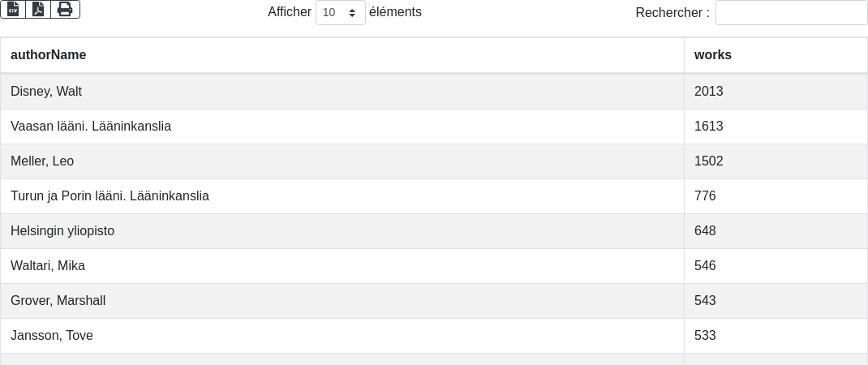Select the Meller, Leo author cell

[42, 161]
